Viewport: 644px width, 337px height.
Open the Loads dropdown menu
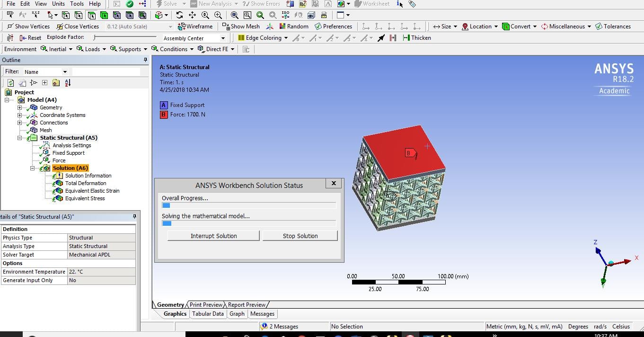tap(92, 49)
